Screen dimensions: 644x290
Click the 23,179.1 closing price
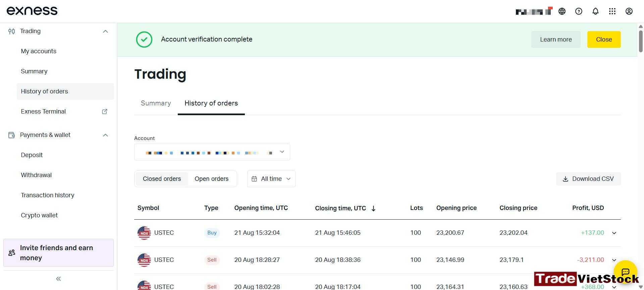512,260
